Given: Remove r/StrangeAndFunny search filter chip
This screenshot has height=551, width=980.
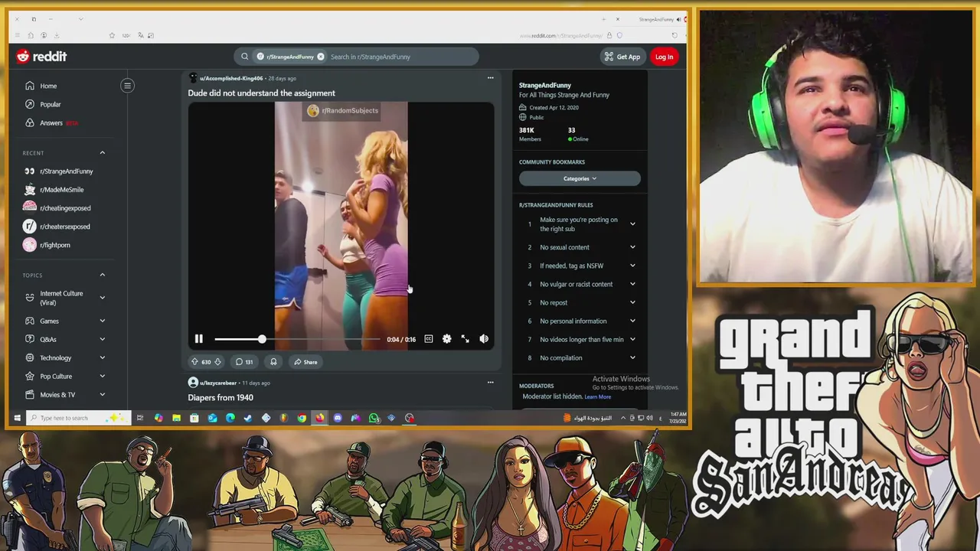Looking at the screenshot, I should 321,57.
